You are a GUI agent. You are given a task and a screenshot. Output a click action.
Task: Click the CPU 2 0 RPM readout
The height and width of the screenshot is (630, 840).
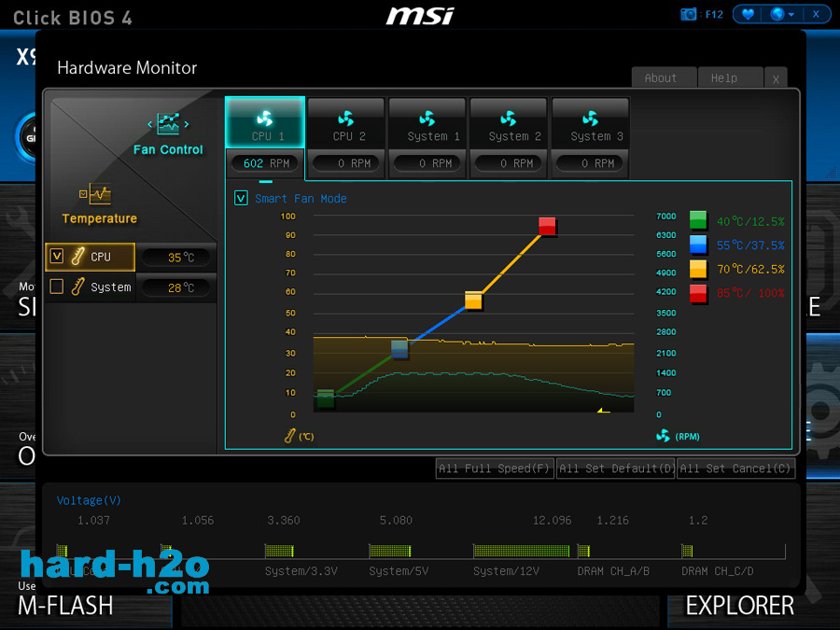click(x=348, y=162)
